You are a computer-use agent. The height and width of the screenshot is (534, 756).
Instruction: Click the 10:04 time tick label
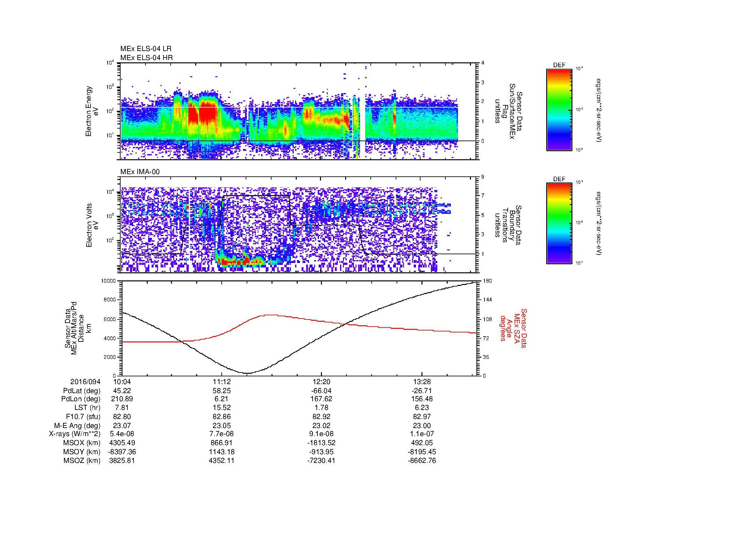(122, 382)
